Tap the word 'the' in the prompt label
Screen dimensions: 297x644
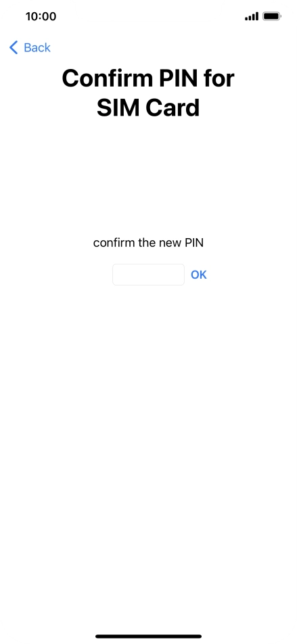coord(147,243)
